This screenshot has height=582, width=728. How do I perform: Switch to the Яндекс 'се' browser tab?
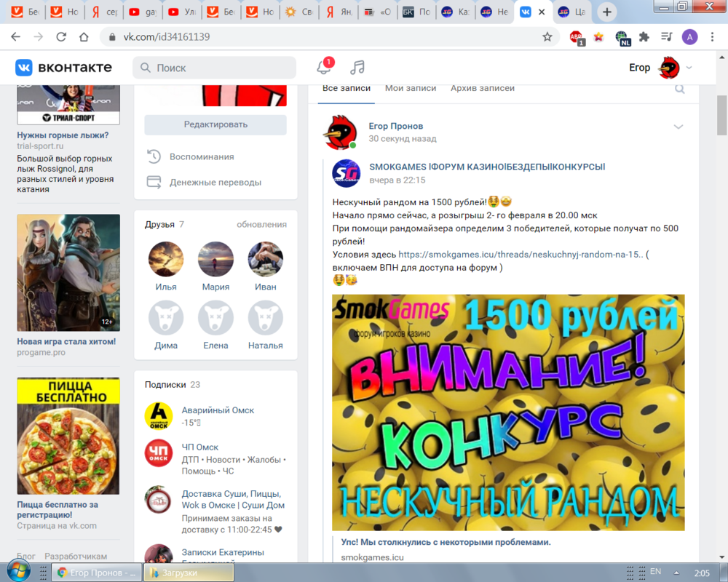pos(104,12)
